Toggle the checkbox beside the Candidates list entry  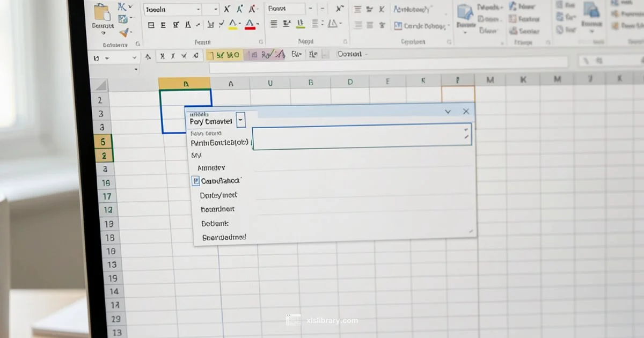tap(195, 181)
